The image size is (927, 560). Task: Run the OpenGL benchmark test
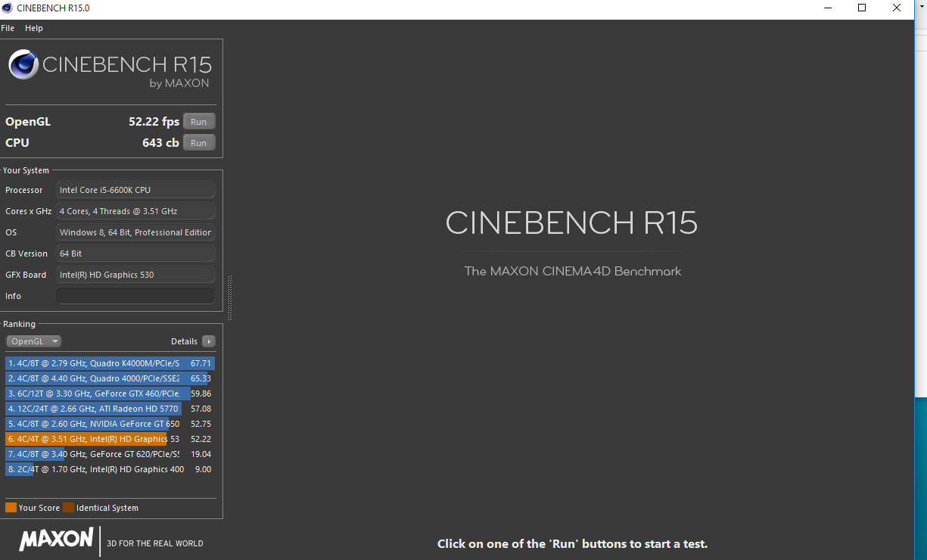[199, 122]
